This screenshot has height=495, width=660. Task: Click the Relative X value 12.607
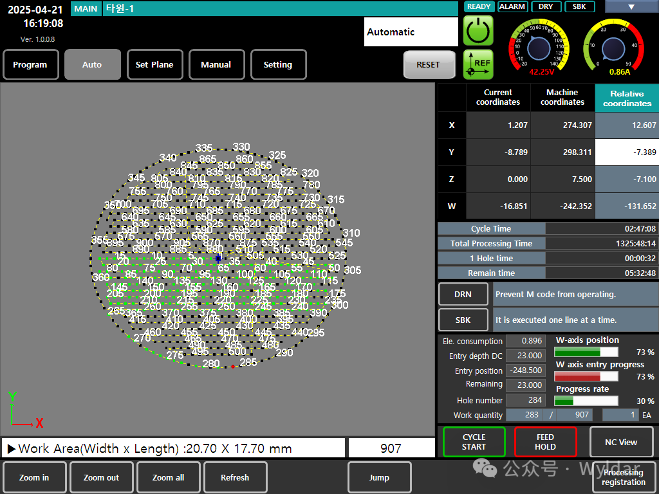click(627, 125)
